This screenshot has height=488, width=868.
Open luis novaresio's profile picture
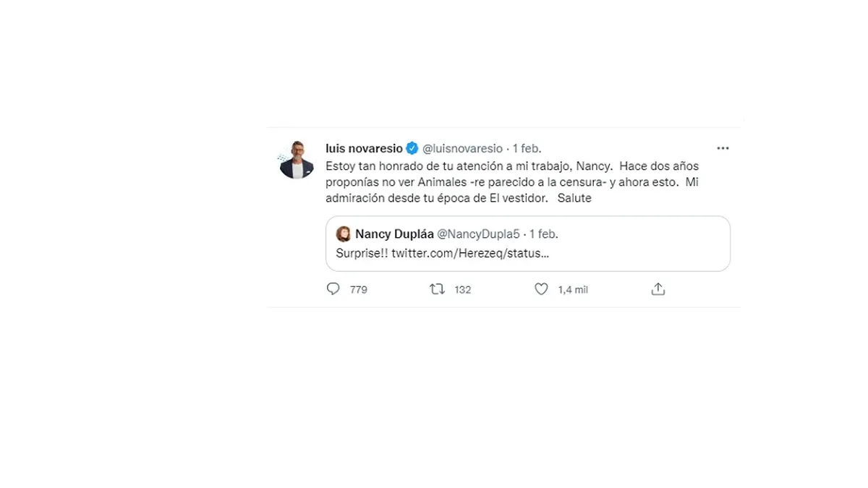click(x=297, y=160)
